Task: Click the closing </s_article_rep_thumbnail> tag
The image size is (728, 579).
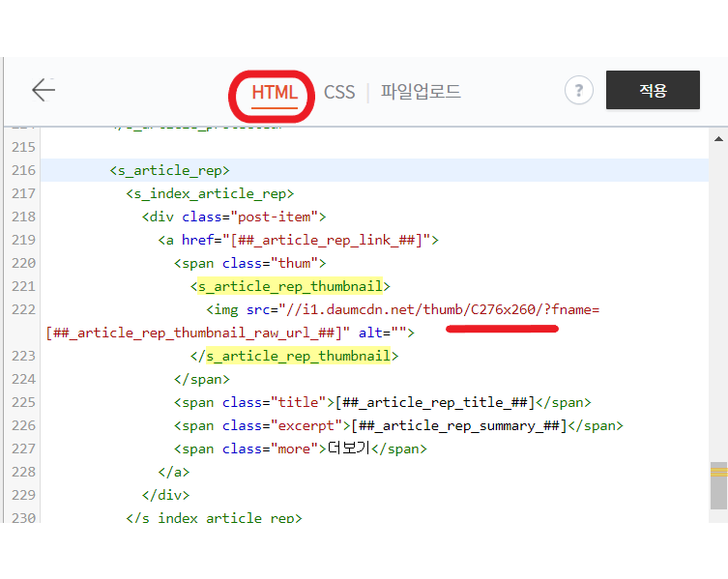Action: 294,356
